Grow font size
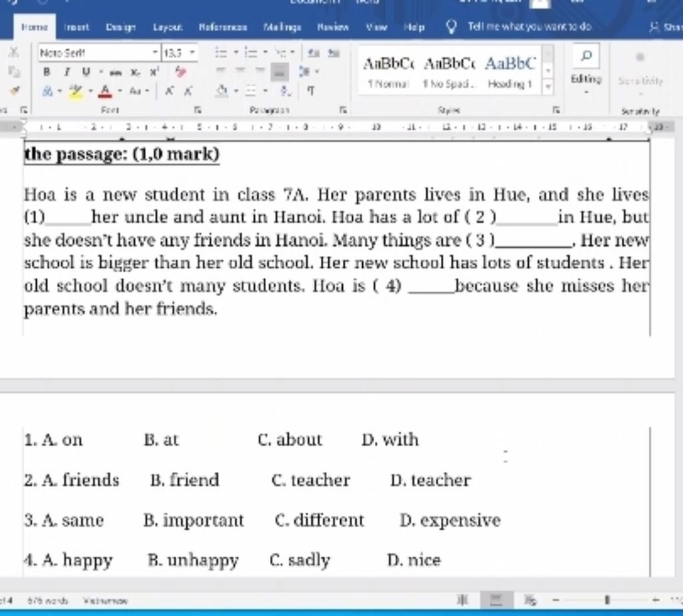 click(169, 91)
